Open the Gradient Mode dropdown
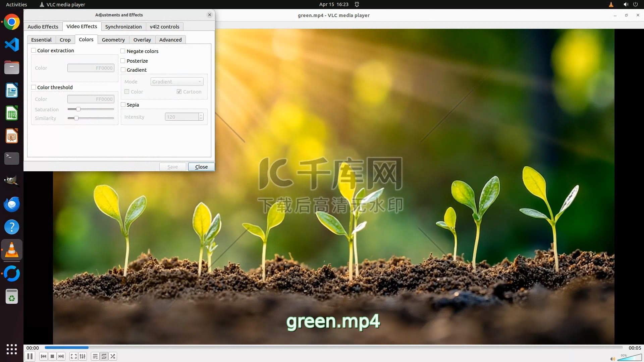Image resolution: width=644 pixels, height=362 pixels. coord(177,82)
